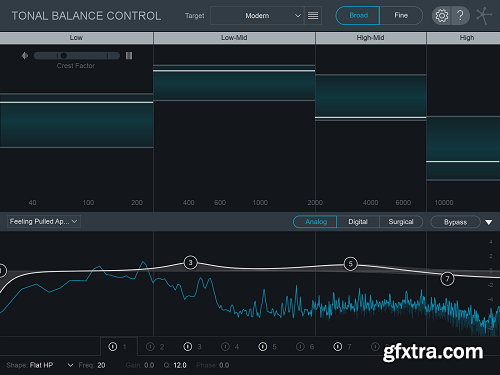Open the target curve list menu icon

pyautogui.click(x=313, y=16)
